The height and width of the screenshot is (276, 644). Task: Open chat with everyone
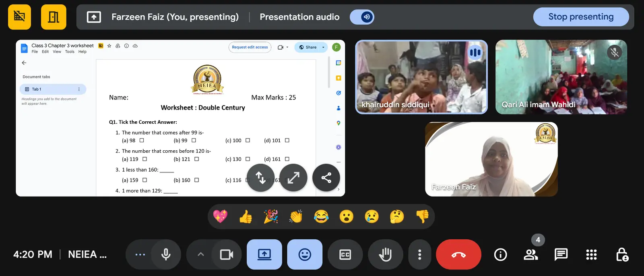(x=561, y=254)
